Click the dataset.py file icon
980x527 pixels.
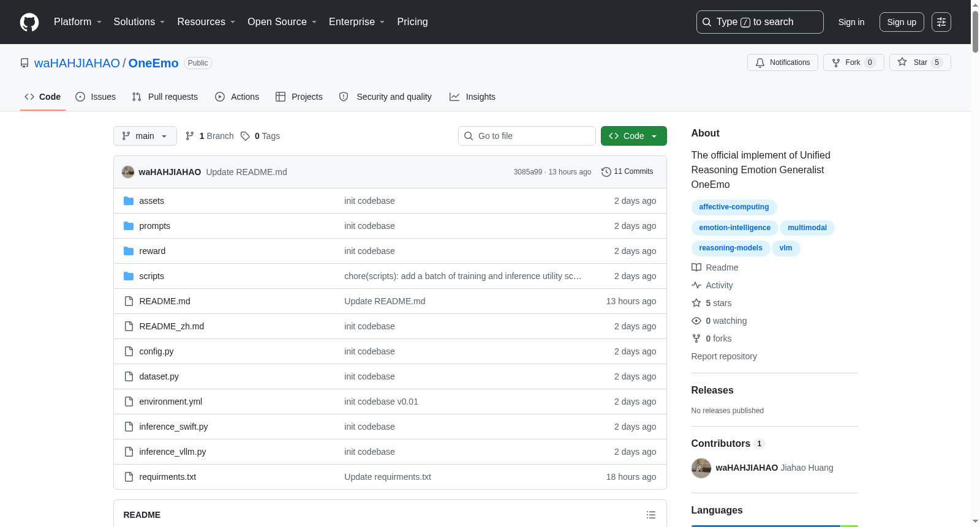click(129, 376)
